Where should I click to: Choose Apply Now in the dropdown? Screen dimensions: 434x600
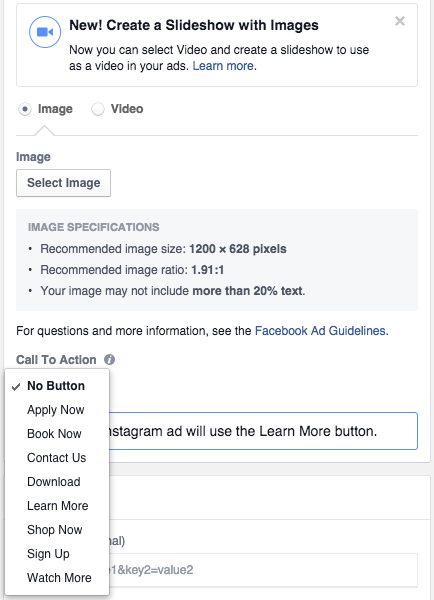(57, 410)
